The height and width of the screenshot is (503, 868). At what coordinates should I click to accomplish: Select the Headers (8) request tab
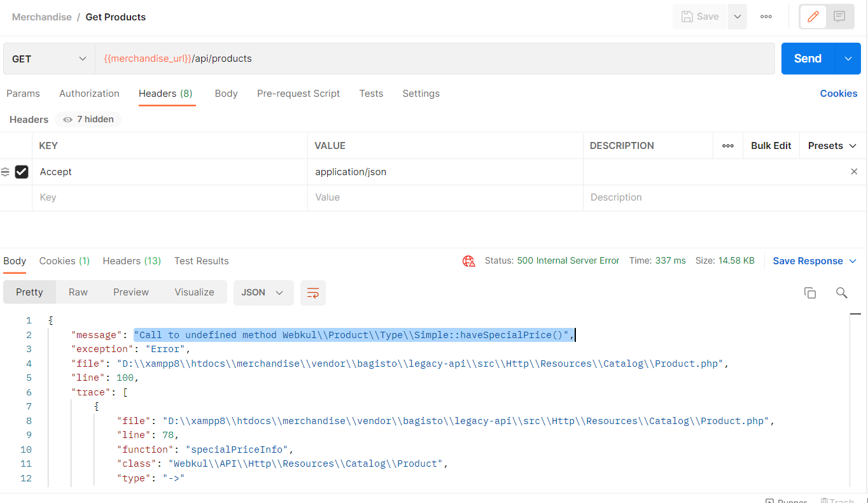(165, 93)
